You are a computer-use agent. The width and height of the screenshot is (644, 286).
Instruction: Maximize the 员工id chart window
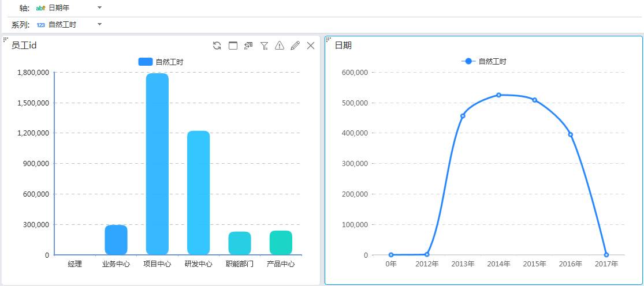pos(233,46)
